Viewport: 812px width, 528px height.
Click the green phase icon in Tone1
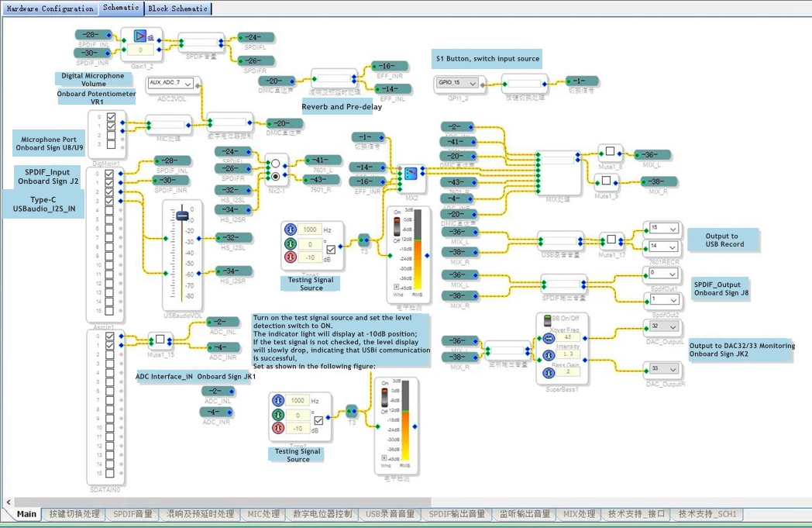pos(290,243)
